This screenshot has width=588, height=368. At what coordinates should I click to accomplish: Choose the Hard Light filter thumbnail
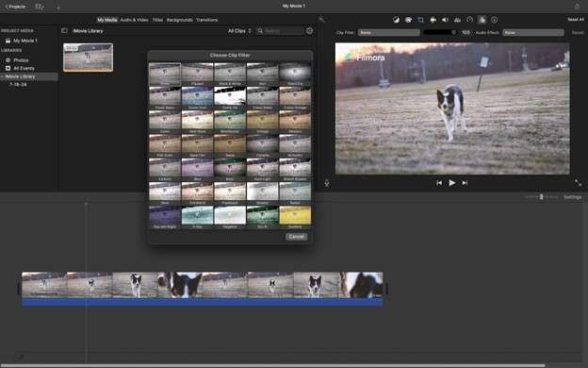pyautogui.click(x=263, y=169)
